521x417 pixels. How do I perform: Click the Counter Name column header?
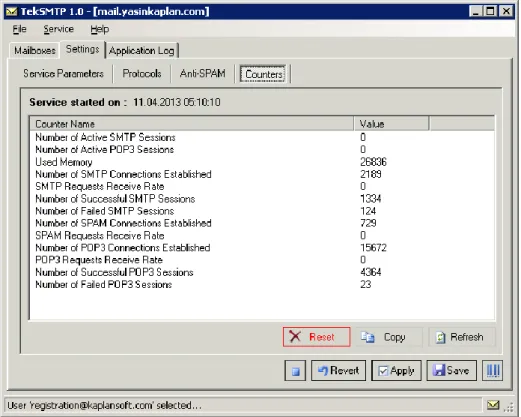192,124
